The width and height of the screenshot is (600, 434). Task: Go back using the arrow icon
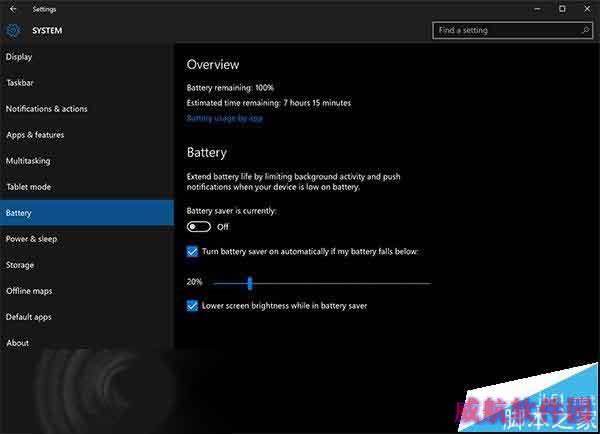click(13, 9)
